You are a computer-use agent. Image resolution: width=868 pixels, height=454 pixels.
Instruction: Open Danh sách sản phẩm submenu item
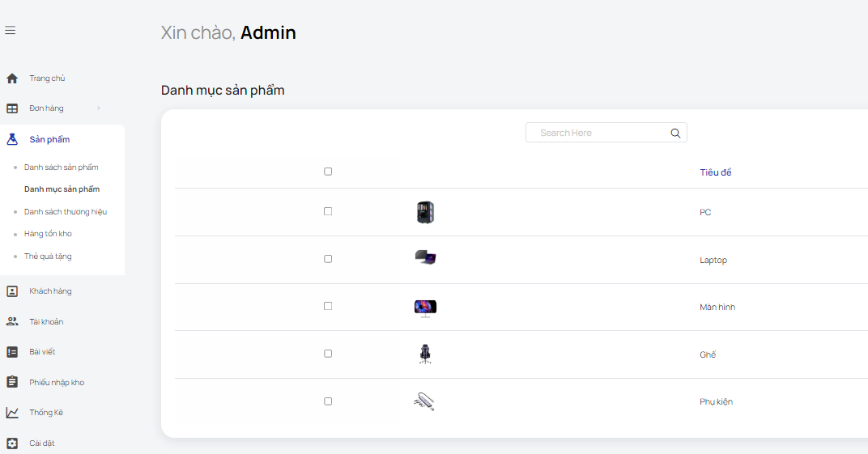click(x=62, y=167)
